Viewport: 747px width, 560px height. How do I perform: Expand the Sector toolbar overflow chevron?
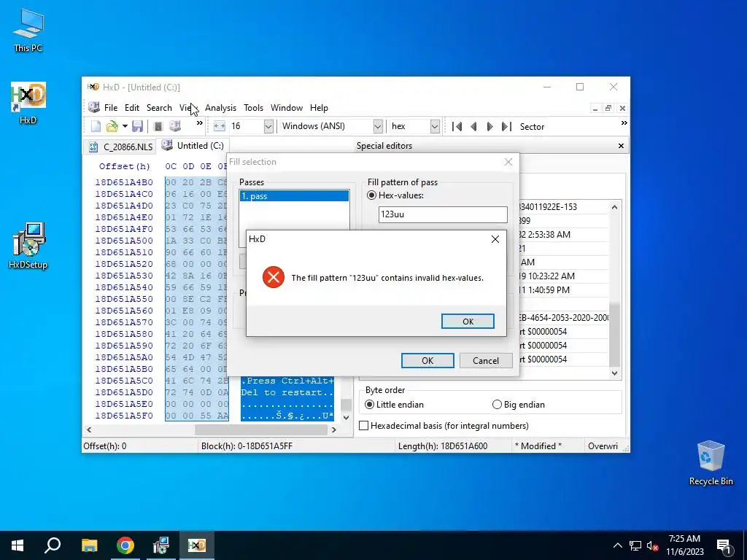624,123
